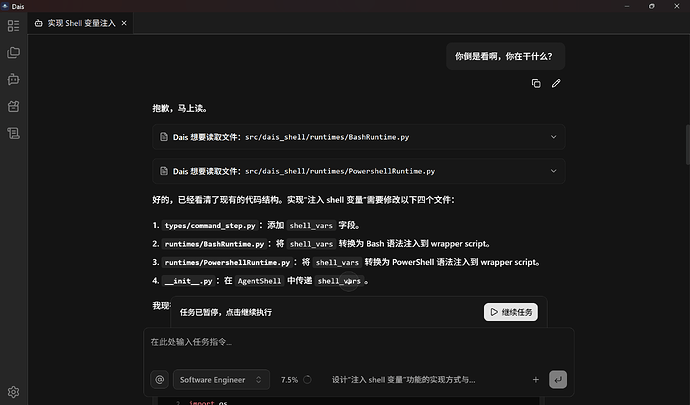Expand the BashRuntime.py read request
The height and width of the screenshot is (405, 690).
[x=554, y=137]
